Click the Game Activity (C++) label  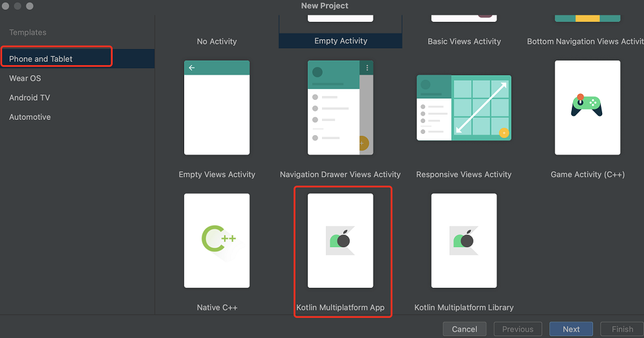pyautogui.click(x=588, y=174)
